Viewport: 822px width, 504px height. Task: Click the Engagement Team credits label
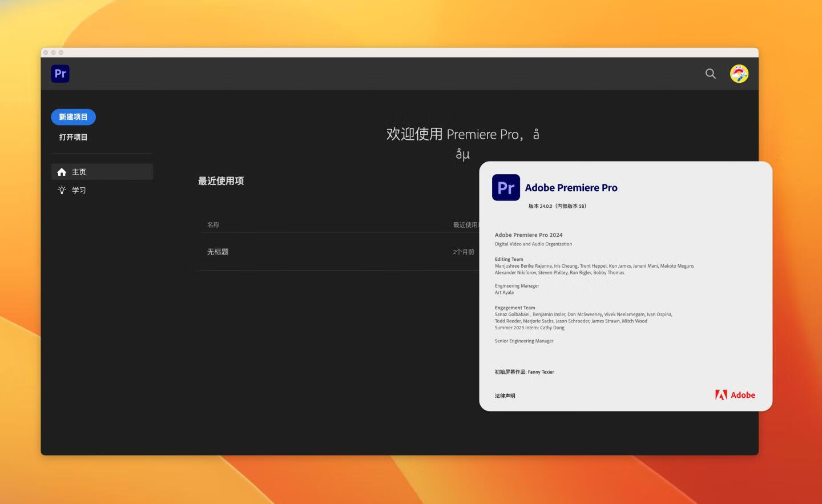[x=515, y=308]
